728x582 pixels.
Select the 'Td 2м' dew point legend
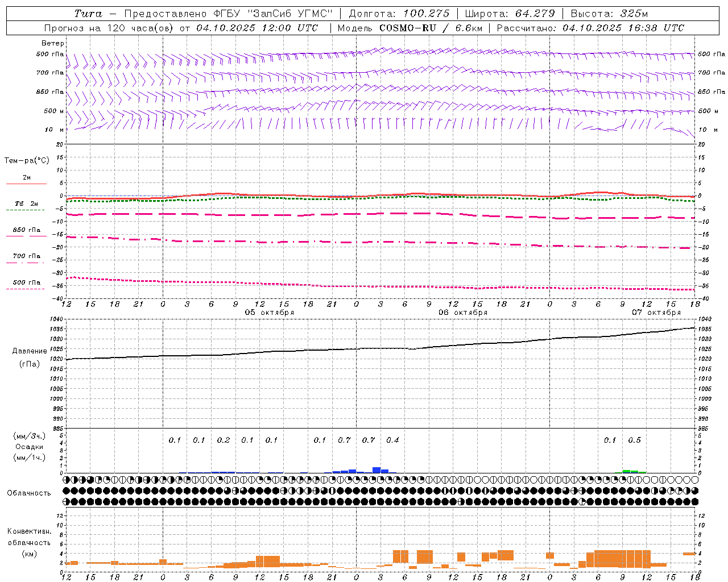[27, 203]
